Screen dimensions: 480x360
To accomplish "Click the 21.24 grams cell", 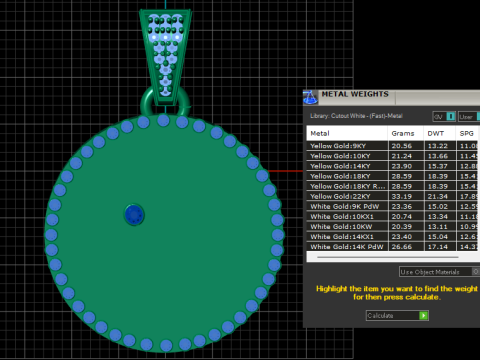I will point(406,156).
